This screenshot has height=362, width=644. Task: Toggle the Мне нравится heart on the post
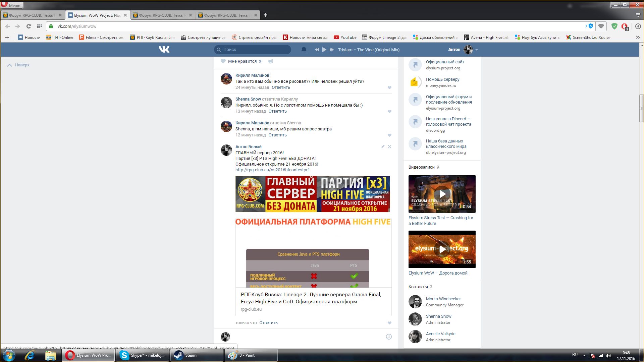point(223,61)
